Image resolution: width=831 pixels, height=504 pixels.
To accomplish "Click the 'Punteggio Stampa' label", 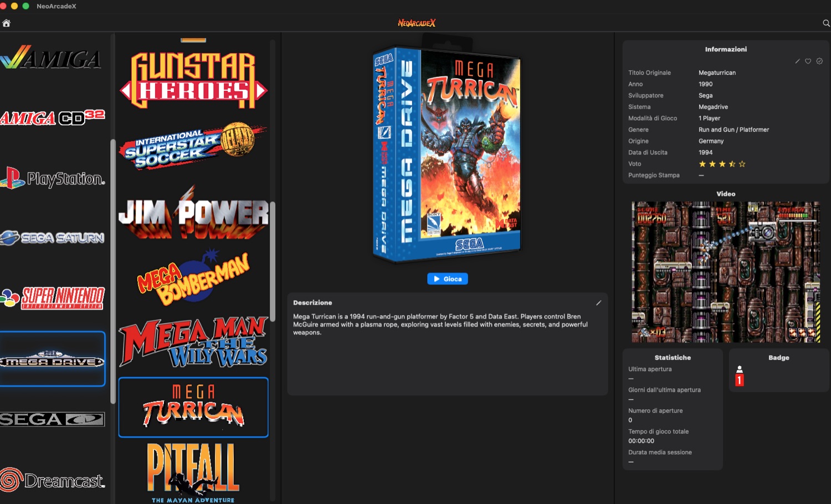I will [x=654, y=175].
